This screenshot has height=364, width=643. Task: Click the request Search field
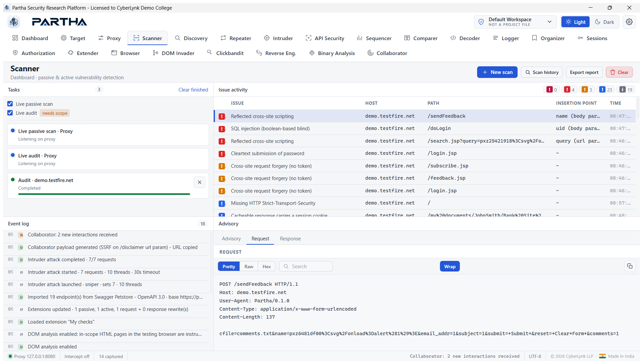click(x=306, y=266)
